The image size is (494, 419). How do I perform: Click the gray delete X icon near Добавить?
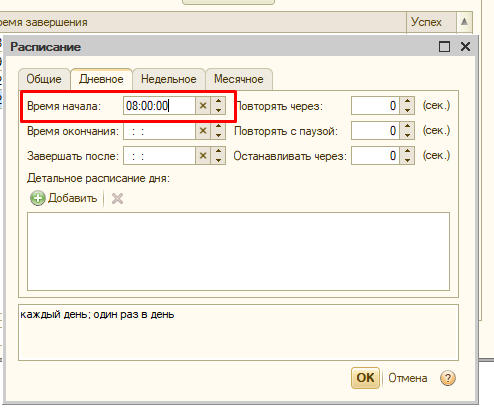coord(117,199)
